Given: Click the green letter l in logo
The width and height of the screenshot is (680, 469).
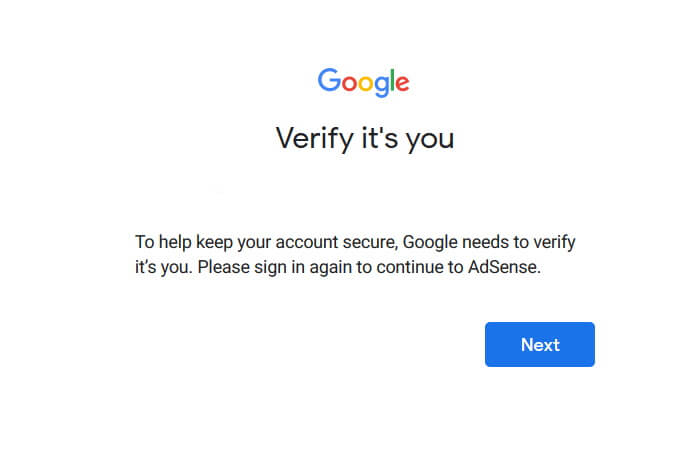Looking at the screenshot, I should [391, 79].
